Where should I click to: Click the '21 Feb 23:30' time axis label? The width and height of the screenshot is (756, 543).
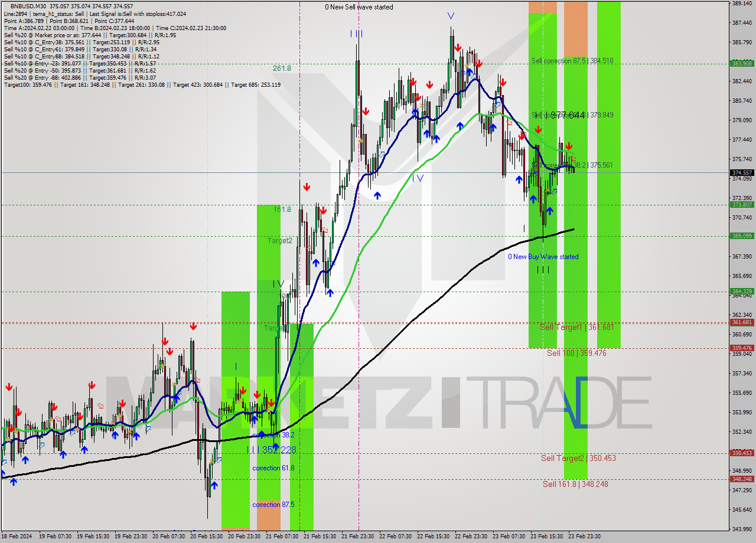coord(357,537)
